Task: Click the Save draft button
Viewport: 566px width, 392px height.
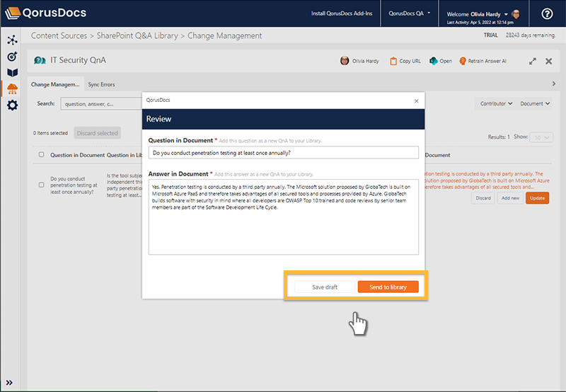Action: [323, 287]
